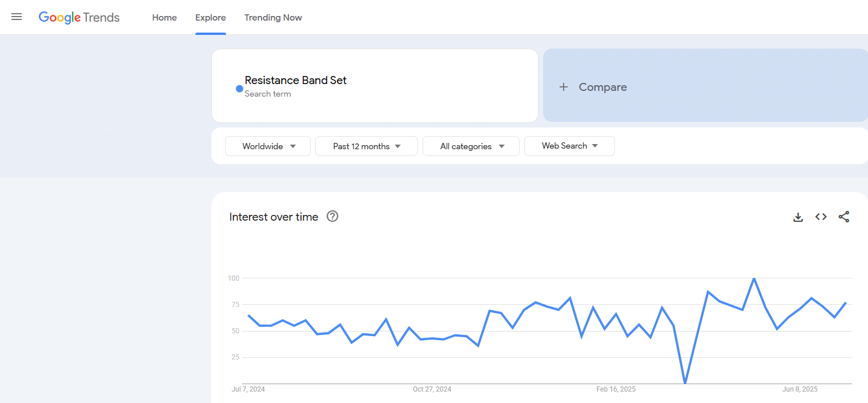Click the last data point on the trend line
The width and height of the screenshot is (868, 403).
coord(846,302)
